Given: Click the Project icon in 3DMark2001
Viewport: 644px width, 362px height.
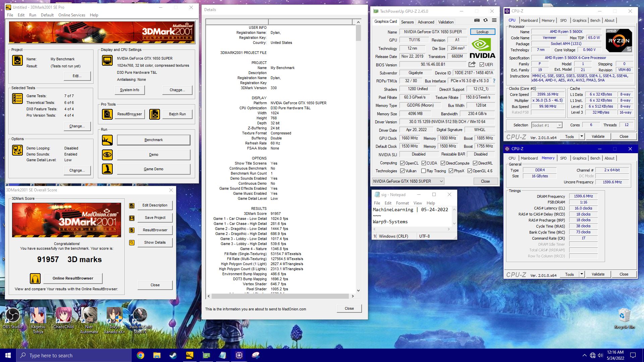Looking at the screenshot, I should point(17,61).
